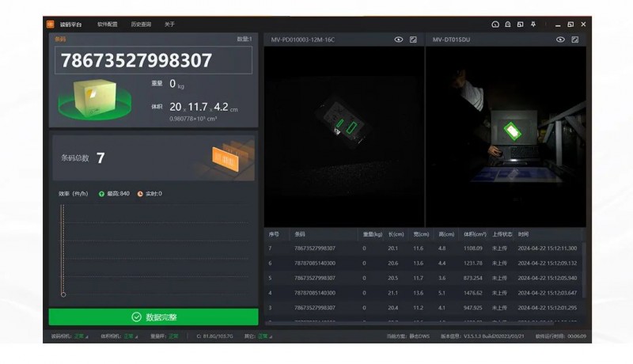Expand the 重量秤 status dropdown arrow
Image resolution: width=633 pixels, height=364 pixels.
tap(175, 337)
